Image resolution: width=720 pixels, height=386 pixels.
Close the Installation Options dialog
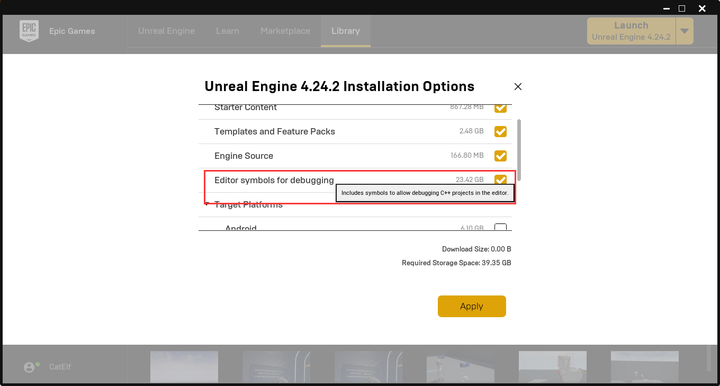518,86
